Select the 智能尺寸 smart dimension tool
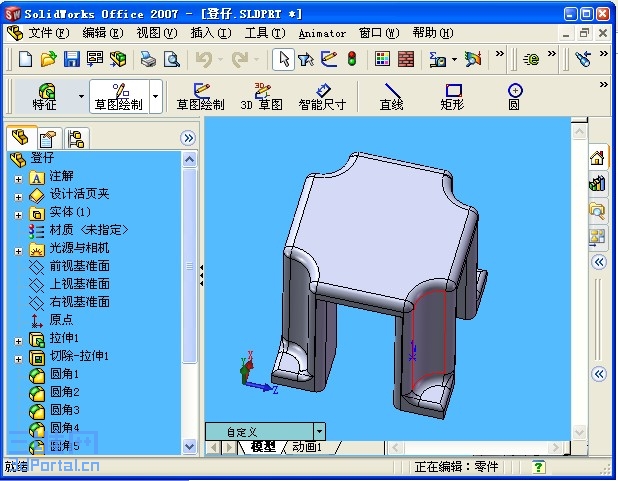618x481 pixels. 322,96
